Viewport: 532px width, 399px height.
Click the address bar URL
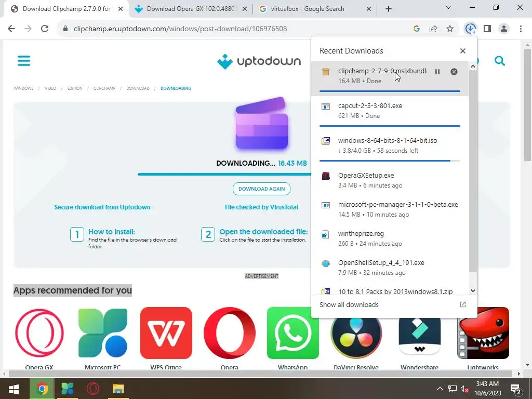(x=180, y=29)
